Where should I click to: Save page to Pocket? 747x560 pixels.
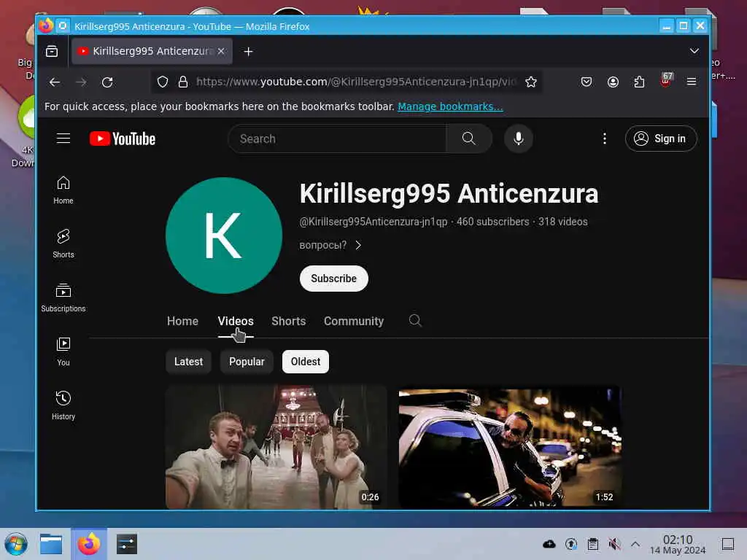point(587,82)
